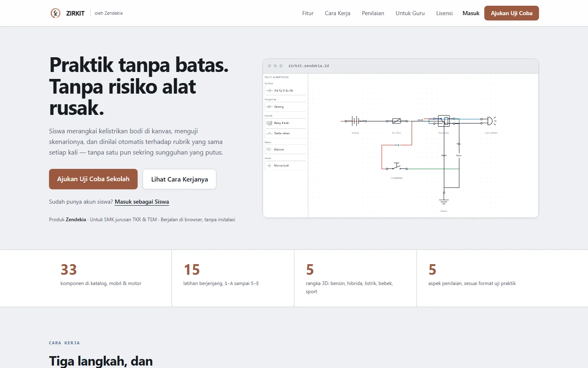Click the hornFuse symbol on the canvas

coord(396,121)
